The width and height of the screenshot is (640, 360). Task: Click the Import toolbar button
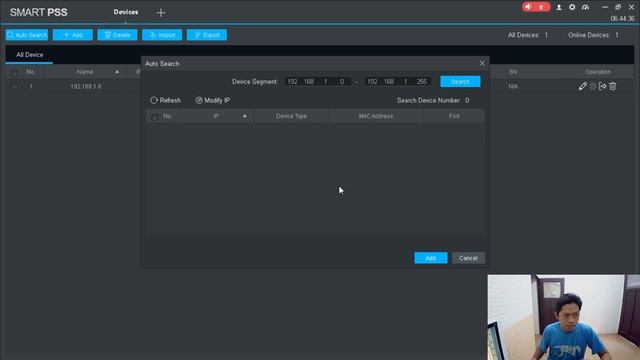(x=162, y=35)
